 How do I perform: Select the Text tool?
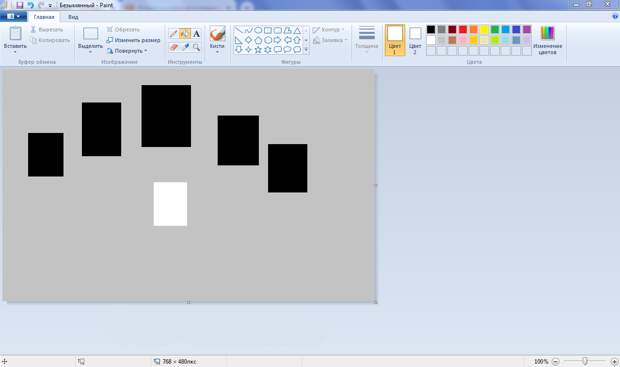click(x=196, y=34)
